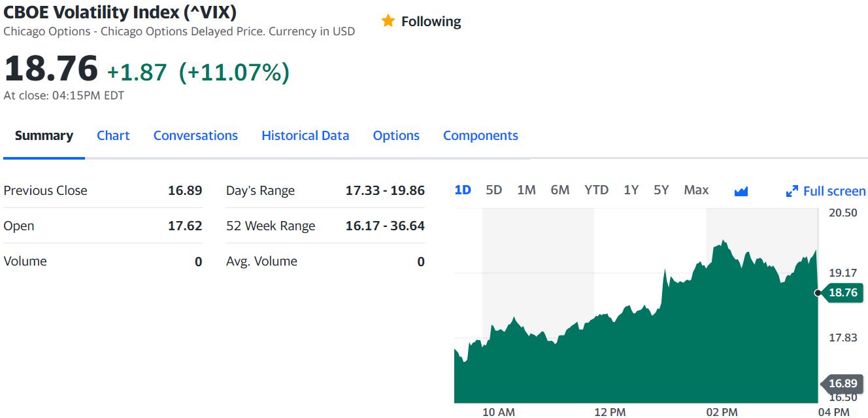This screenshot has height=418, width=868.
Task: Go to the Conversations tab
Action: tap(195, 135)
